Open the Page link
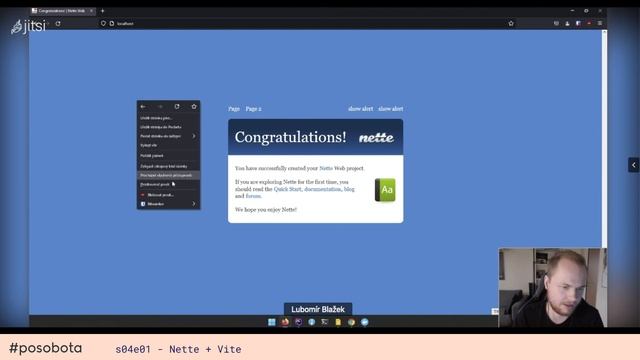 tap(234, 109)
